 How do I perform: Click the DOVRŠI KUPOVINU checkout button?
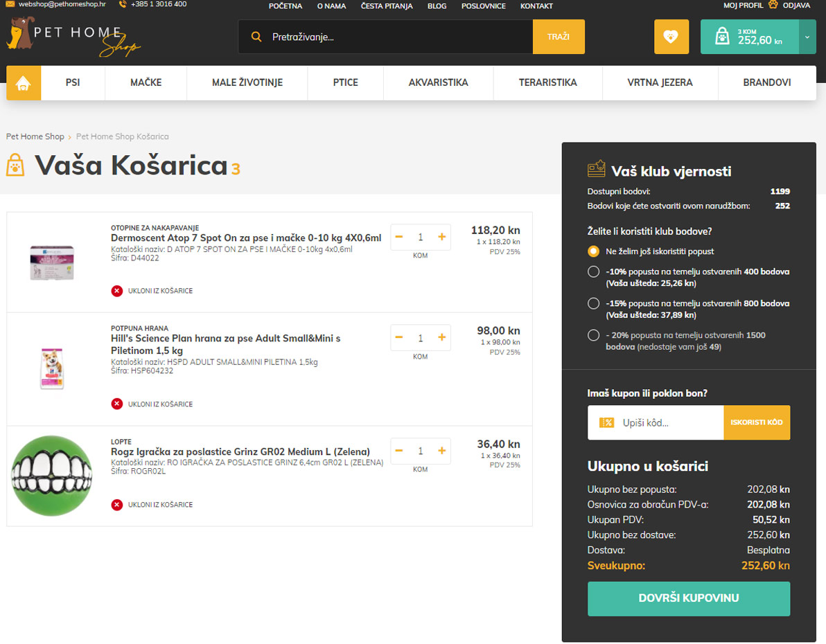click(688, 598)
